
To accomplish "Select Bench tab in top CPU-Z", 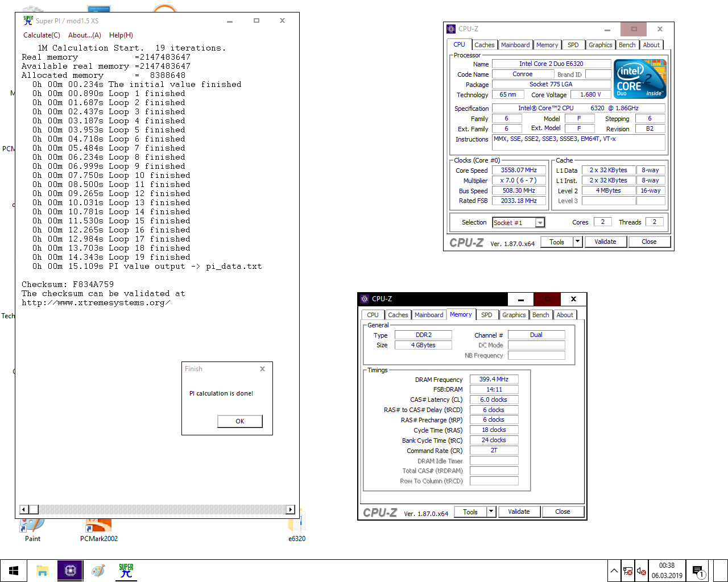I will click(627, 45).
